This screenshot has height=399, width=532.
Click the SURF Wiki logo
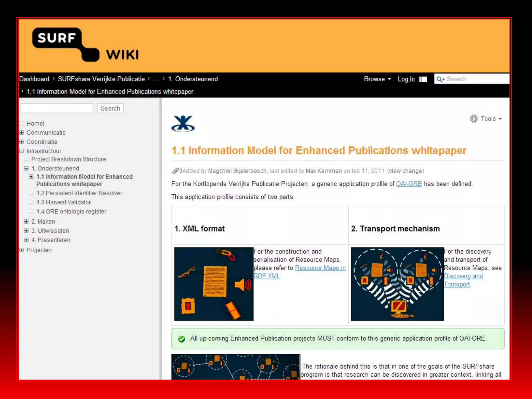coord(86,45)
